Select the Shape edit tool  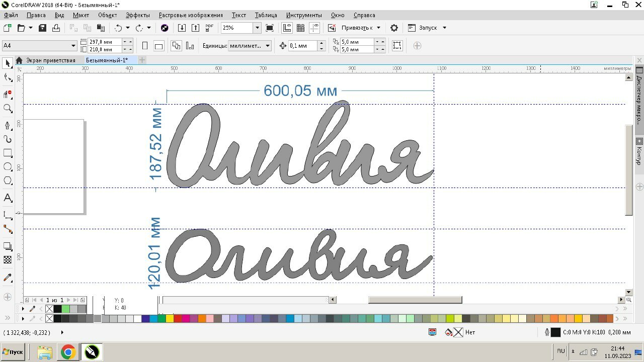click(x=8, y=77)
